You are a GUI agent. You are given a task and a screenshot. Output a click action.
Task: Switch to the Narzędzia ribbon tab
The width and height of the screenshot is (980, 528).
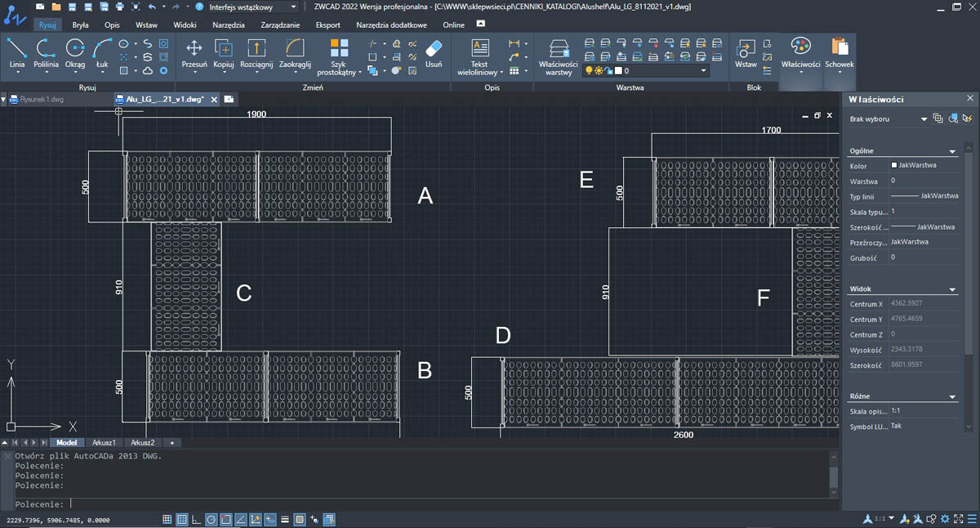pyautogui.click(x=229, y=25)
